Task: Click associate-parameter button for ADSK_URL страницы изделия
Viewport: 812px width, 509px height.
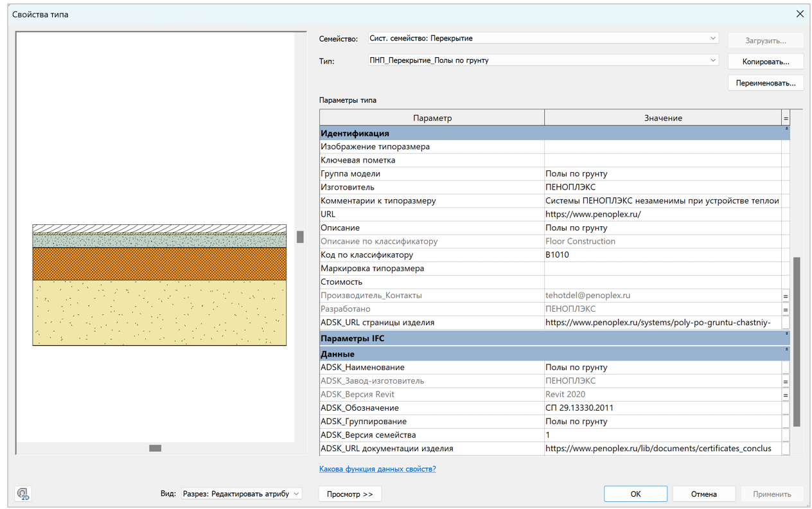Action: [x=785, y=323]
